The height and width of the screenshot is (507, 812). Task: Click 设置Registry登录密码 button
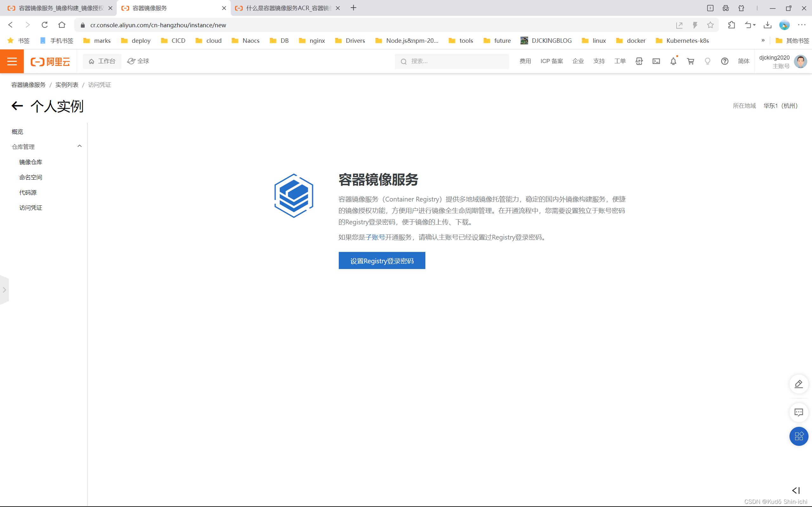pyautogui.click(x=382, y=260)
